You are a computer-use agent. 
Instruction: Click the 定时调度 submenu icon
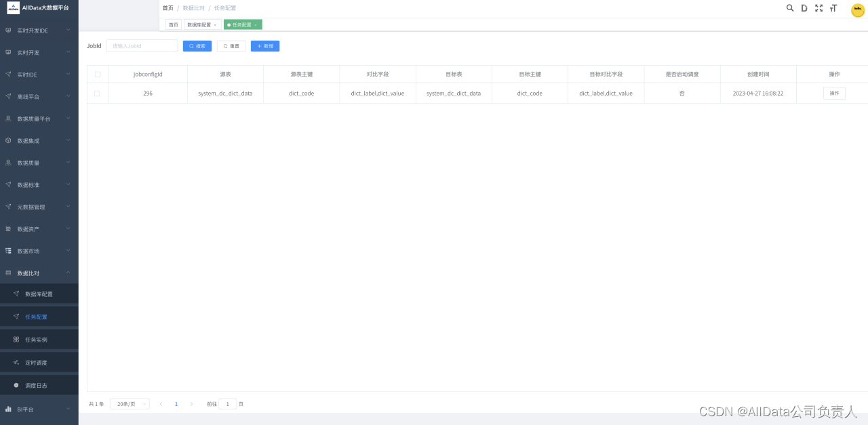(x=16, y=362)
